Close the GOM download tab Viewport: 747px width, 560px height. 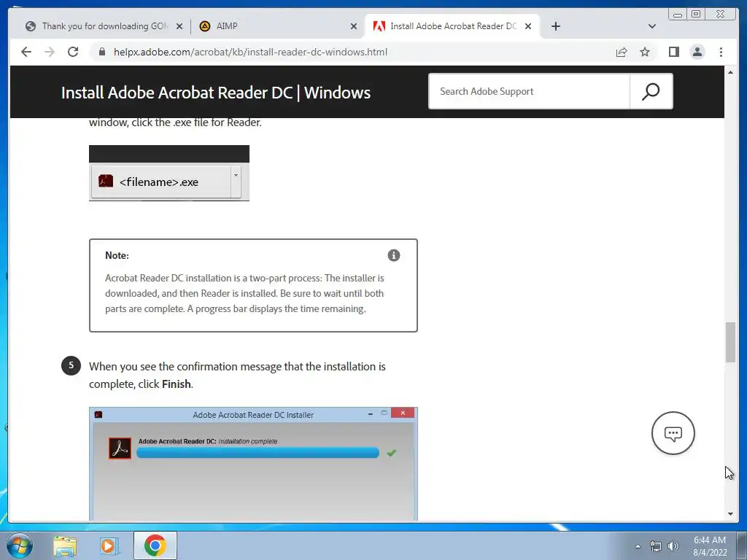pos(179,26)
